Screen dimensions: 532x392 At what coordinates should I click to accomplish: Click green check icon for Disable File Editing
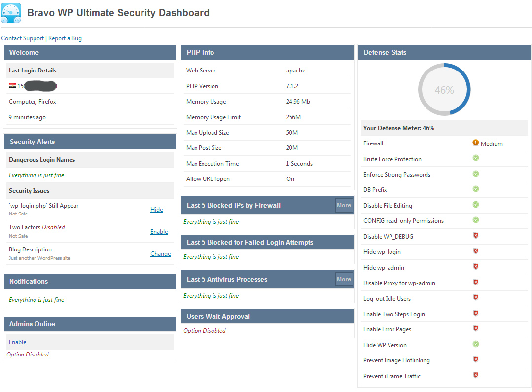click(x=476, y=205)
